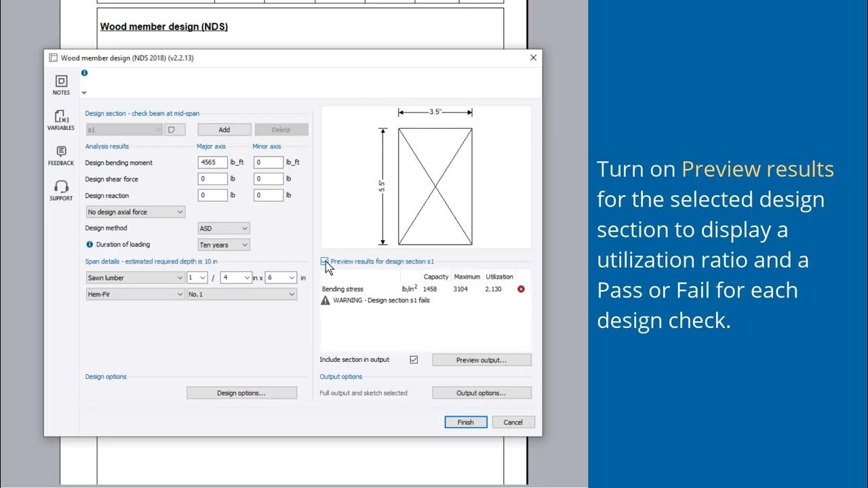Click the maximum value 3104
868x488 pixels.
click(x=461, y=289)
